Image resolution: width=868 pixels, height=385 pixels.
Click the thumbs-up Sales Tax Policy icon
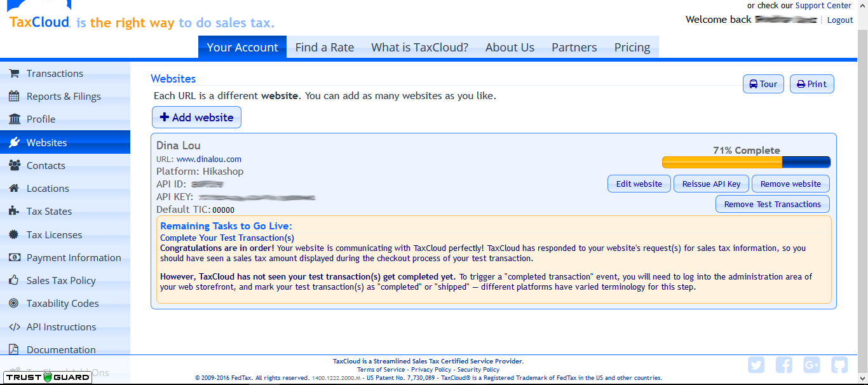pyautogui.click(x=14, y=281)
